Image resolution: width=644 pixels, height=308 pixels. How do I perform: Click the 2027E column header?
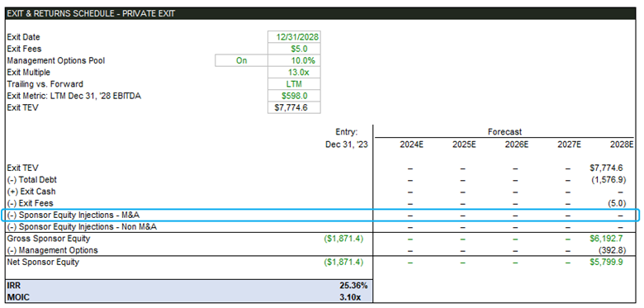pyautogui.click(x=569, y=145)
